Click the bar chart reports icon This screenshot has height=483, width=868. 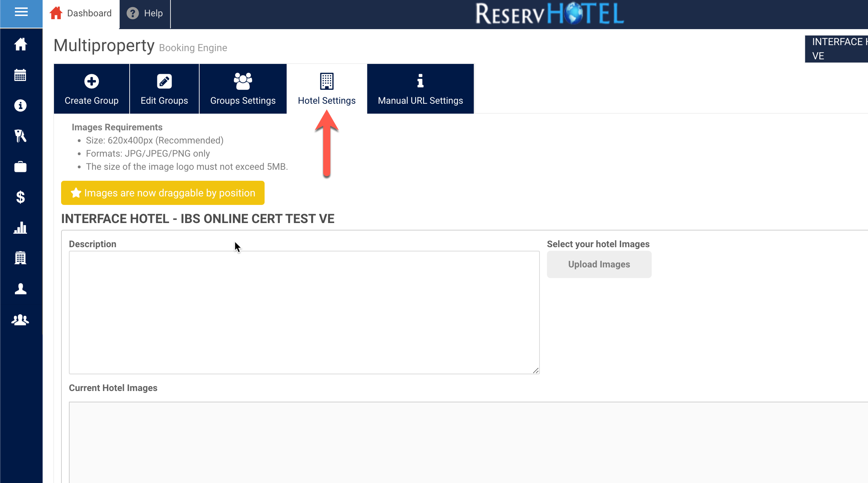point(20,228)
